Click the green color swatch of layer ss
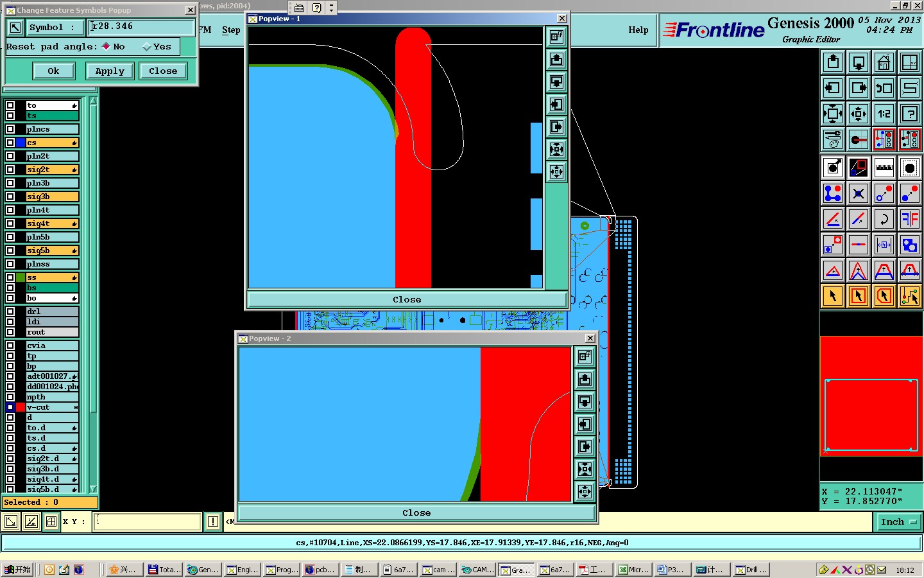The image size is (924, 578). coord(21,277)
